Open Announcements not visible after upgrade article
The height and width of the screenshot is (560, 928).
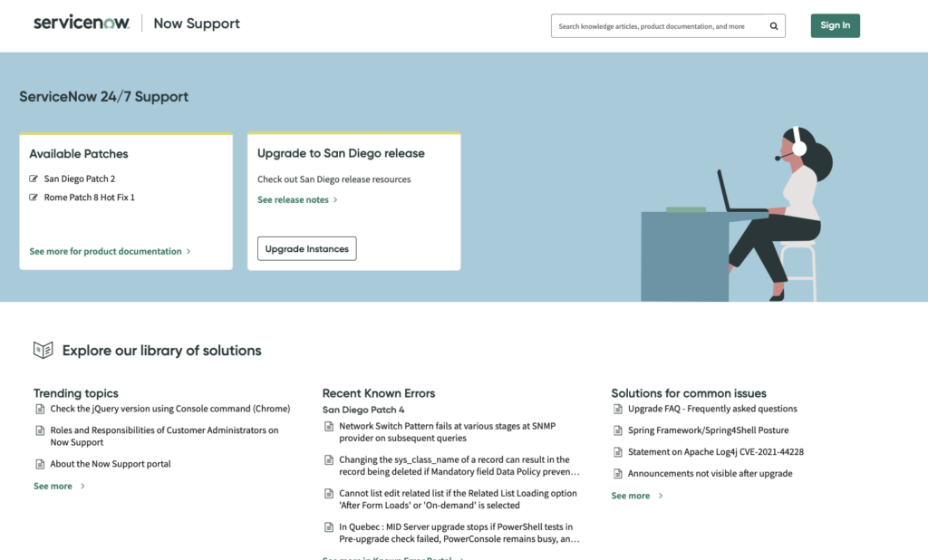[x=710, y=474]
